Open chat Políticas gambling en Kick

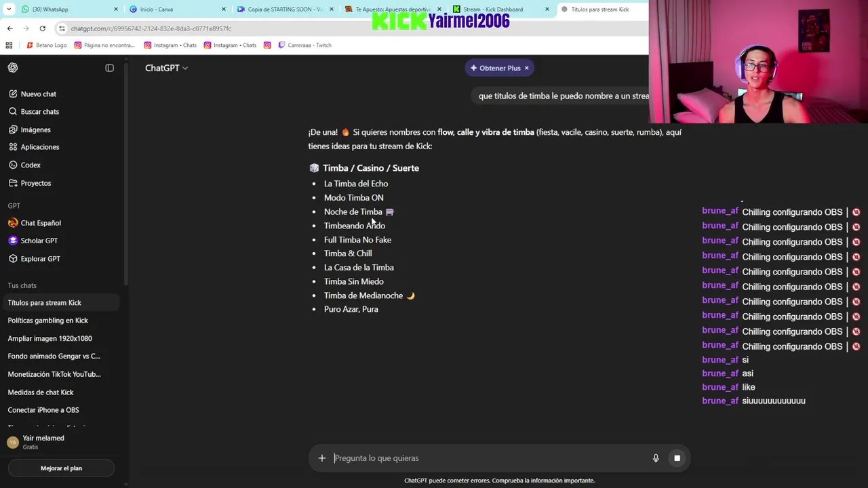point(61,321)
